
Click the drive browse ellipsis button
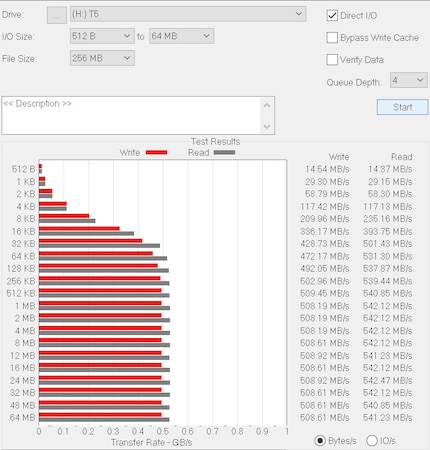click(57, 15)
